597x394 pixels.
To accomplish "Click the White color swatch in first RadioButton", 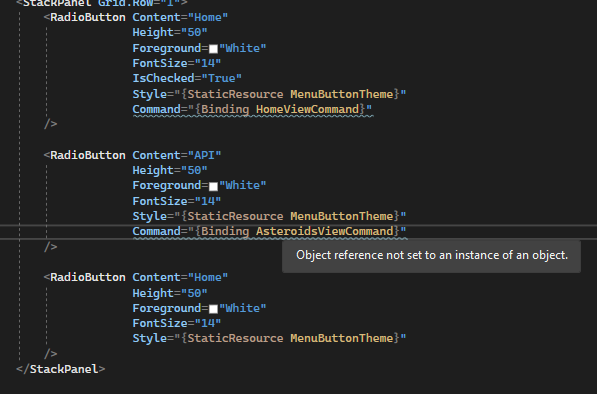I will 213,49.
